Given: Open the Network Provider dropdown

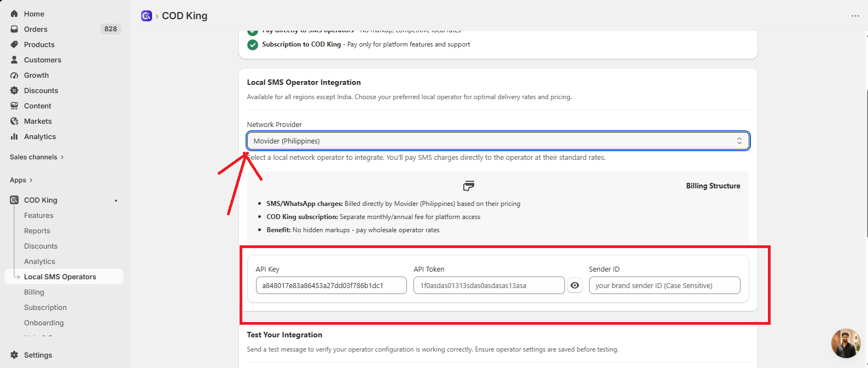Looking at the screenshot, I should tap(498, 141).
